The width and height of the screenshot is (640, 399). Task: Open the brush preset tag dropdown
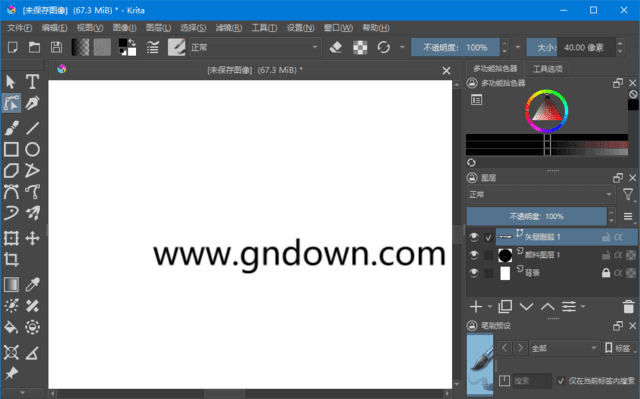(x=564, y=348)
